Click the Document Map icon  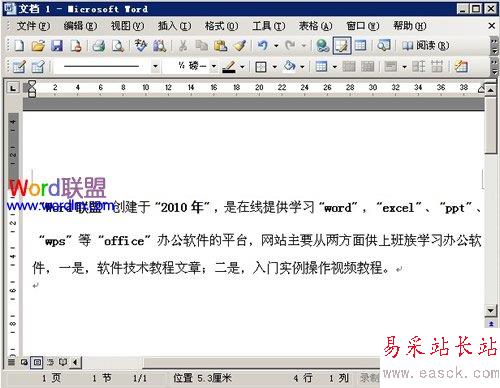[x=384, y=46]
